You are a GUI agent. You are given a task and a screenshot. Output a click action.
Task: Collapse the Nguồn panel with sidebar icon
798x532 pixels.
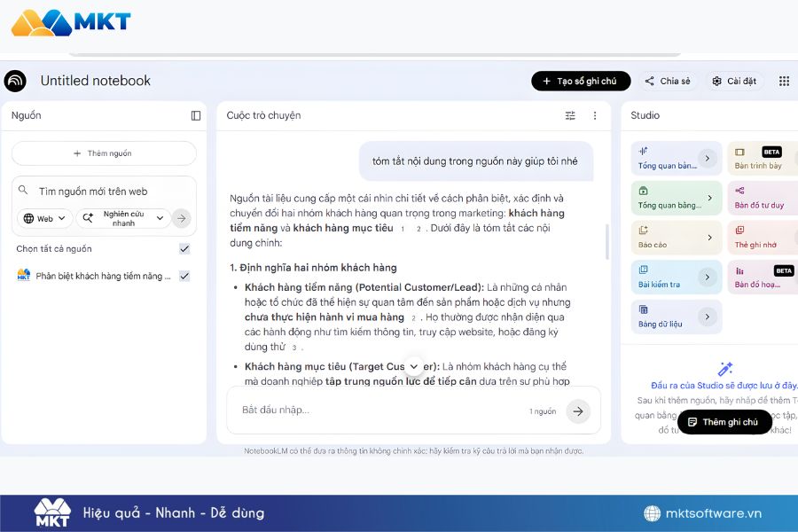pyautogui.click(x=196, y=115)
